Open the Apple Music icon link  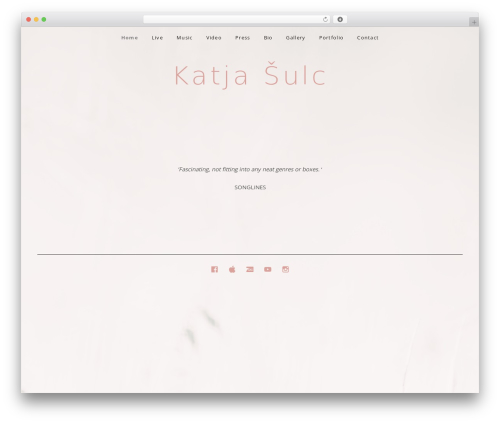[232, 269]
